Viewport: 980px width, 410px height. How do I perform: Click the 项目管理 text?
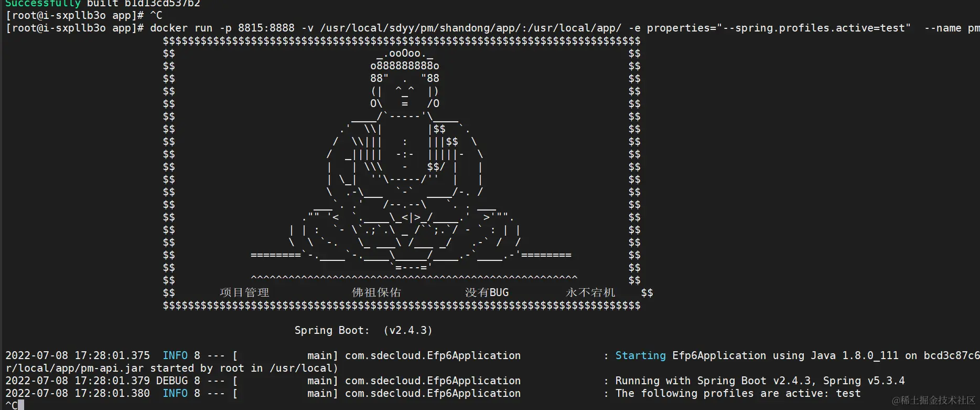click(x=244, y=292)
